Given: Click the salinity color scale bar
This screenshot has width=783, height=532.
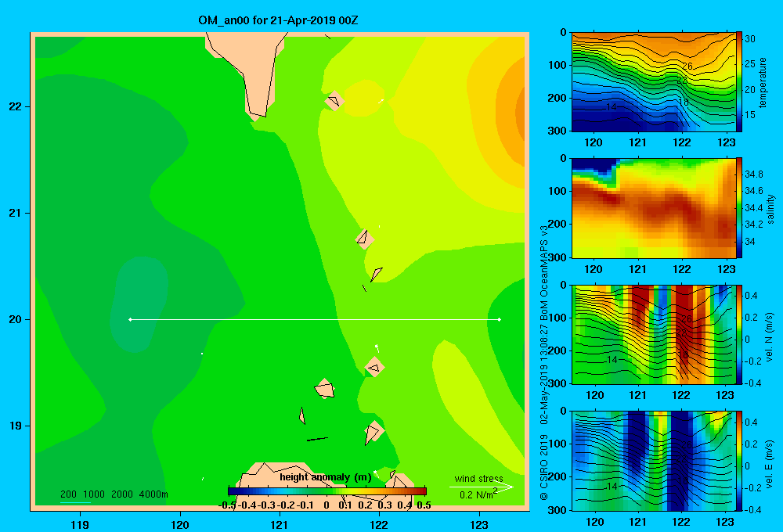Looking at the screenshot, I should pyautogui.click(x=739, y=208).
